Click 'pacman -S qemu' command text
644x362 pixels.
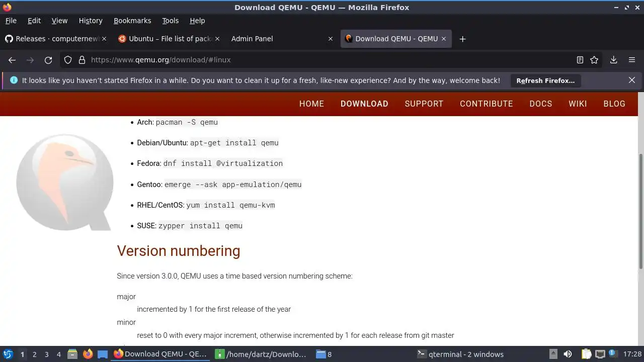(x=187, y=122)
